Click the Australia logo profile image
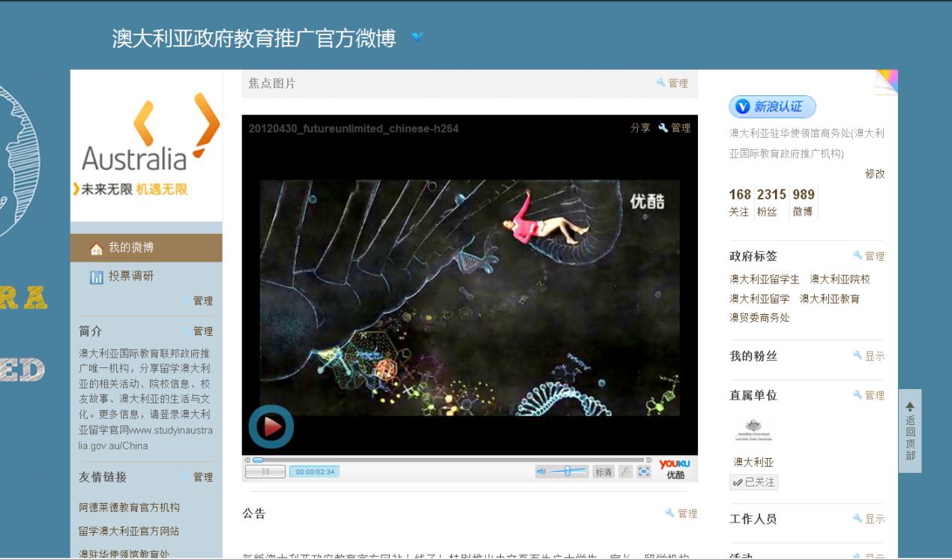 click(x=146, y=145)
